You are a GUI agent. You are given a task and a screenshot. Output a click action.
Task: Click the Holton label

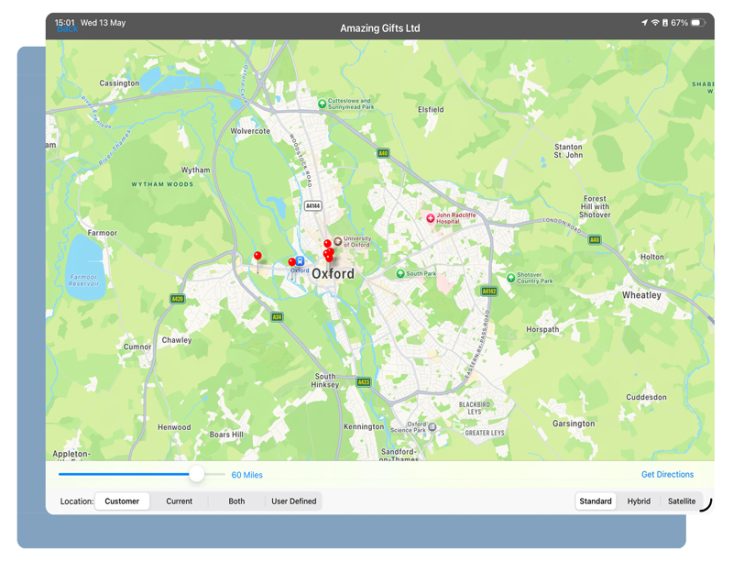652,257
